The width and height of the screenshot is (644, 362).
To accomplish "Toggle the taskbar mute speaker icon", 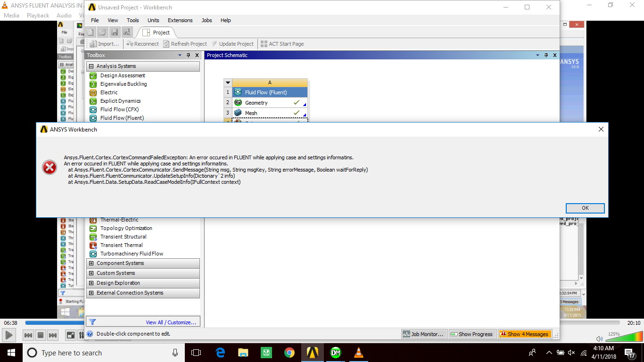I will point(572,353).
